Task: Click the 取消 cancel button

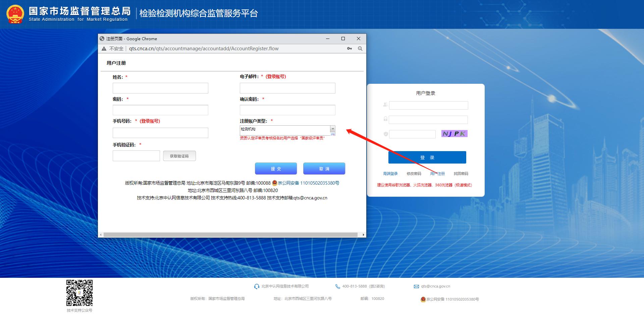Action: [324, 169]
